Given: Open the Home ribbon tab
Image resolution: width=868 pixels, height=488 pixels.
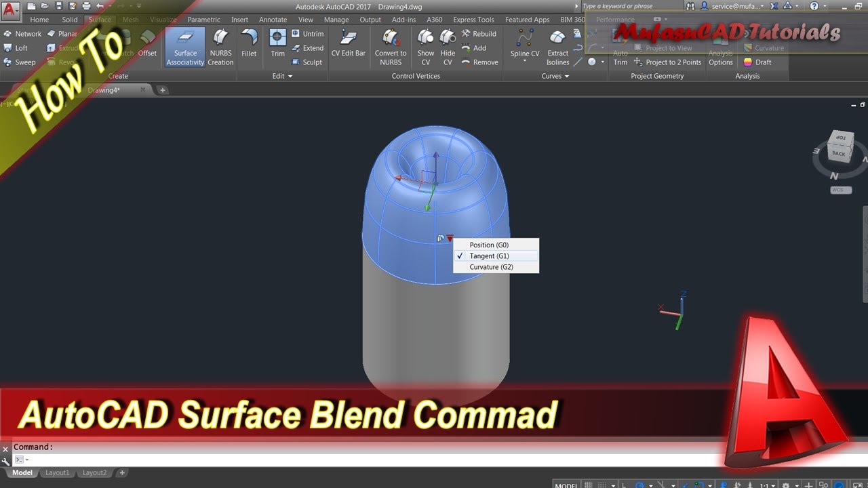Looking at the screenshot, I should pos(39,20).
